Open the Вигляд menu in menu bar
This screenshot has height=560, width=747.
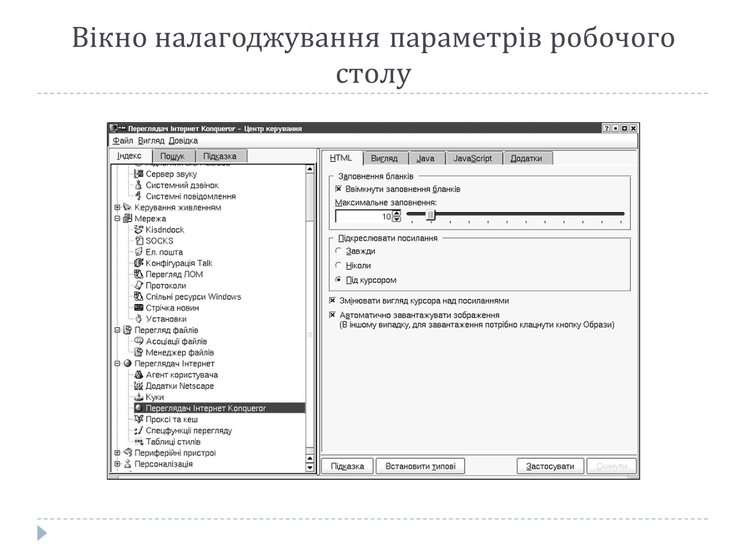[x=151, y=140]
